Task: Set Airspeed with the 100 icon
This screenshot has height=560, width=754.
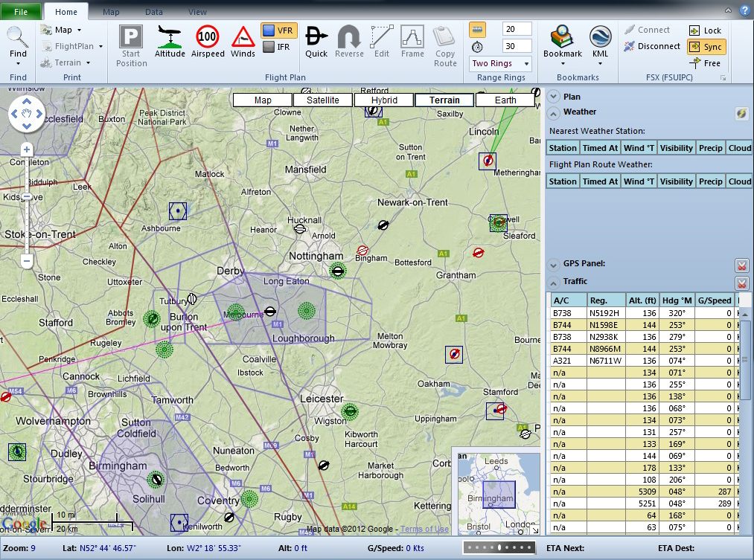Action: (208, 42)
